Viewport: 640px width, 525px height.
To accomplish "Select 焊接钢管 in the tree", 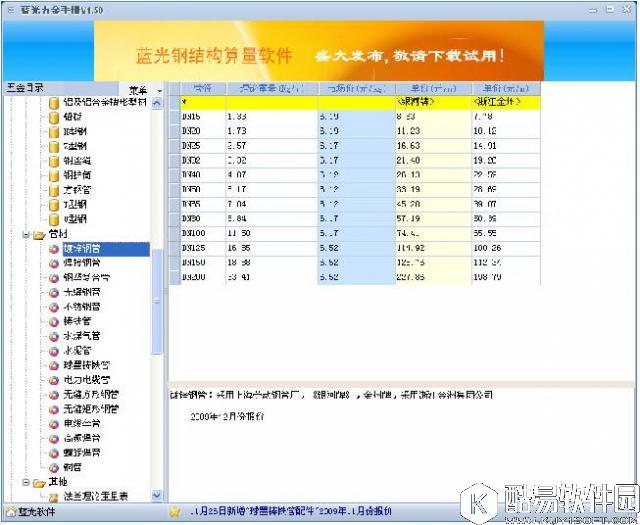I will 82,263.
